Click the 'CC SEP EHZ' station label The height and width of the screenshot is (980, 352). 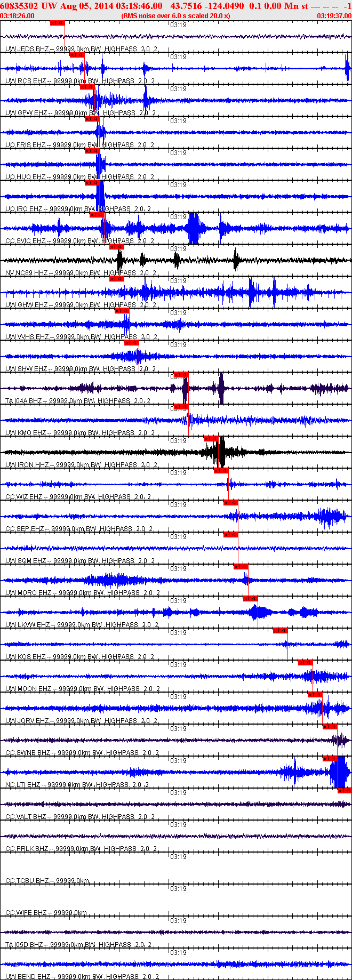(x=25, y=529)
